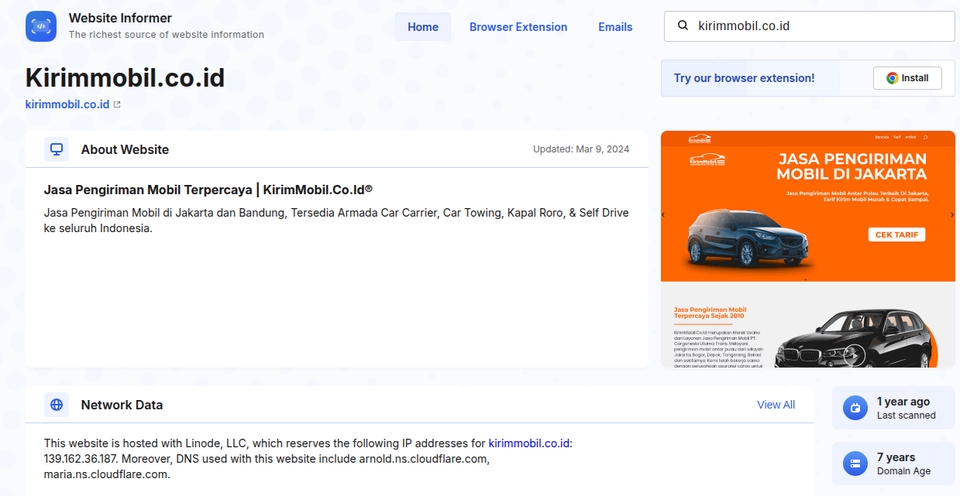Click the Try our browser extension! text
The width and height of the screenshot is (960, 496).
[x=744, y=78]
